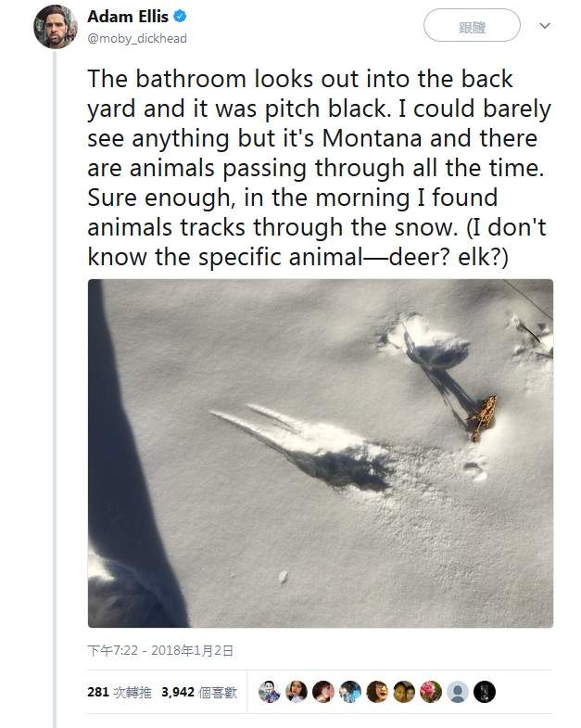Click the fifth liker avatar with glasses
The image size is (581, 728).
point(377,692)
